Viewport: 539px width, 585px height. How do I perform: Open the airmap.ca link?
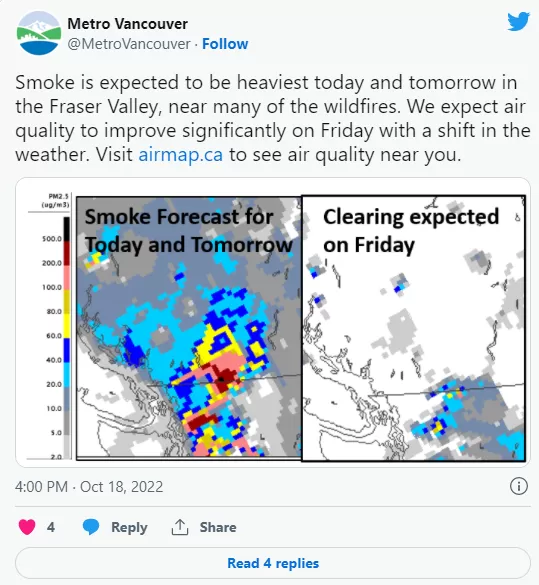click(x=181, y=154)
